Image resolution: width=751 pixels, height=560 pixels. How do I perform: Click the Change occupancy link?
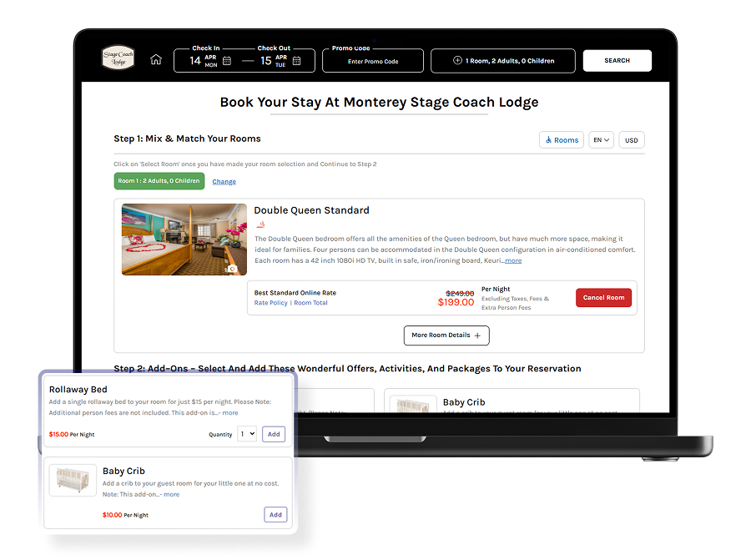pos(224,182)
